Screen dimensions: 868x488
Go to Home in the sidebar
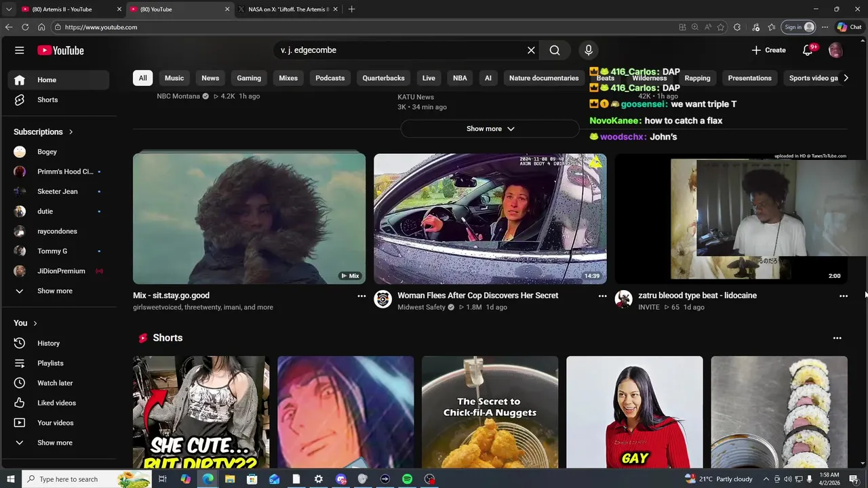(58, 80)
